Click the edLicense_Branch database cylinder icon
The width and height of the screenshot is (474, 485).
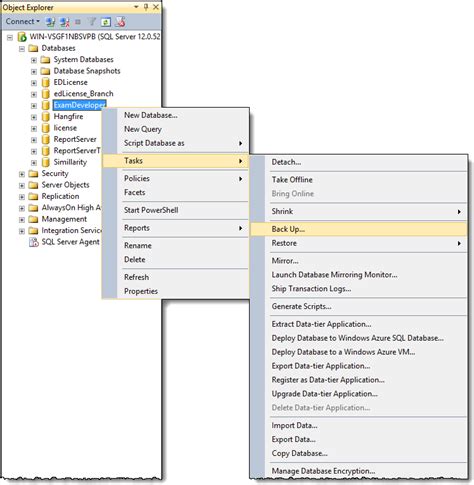click(x=46, y=94)
